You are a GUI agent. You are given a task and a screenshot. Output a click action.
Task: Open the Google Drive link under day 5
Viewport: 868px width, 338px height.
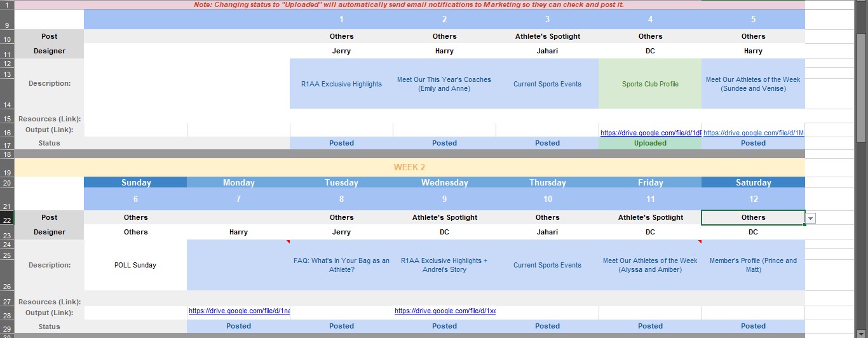754,133
